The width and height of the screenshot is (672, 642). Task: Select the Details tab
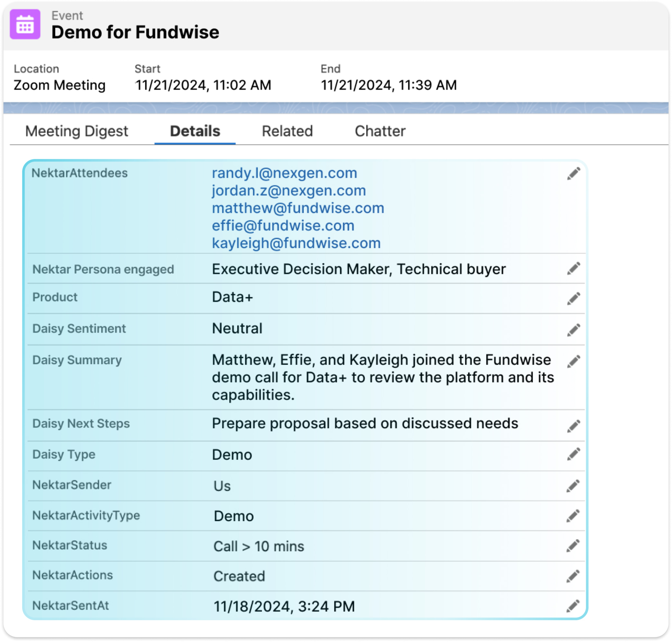point(195,131)
